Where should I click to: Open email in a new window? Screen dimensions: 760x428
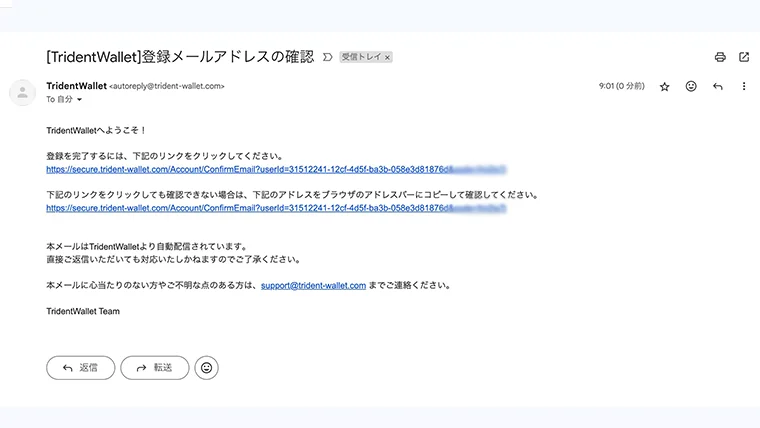pyautogui.click(x=744, y=57)
